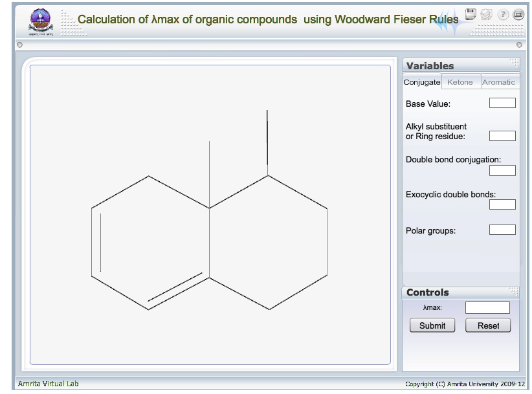This screenshot has height=394, width=532.
Task: Click the Exocyclic double bonds field
Action: 502,204
